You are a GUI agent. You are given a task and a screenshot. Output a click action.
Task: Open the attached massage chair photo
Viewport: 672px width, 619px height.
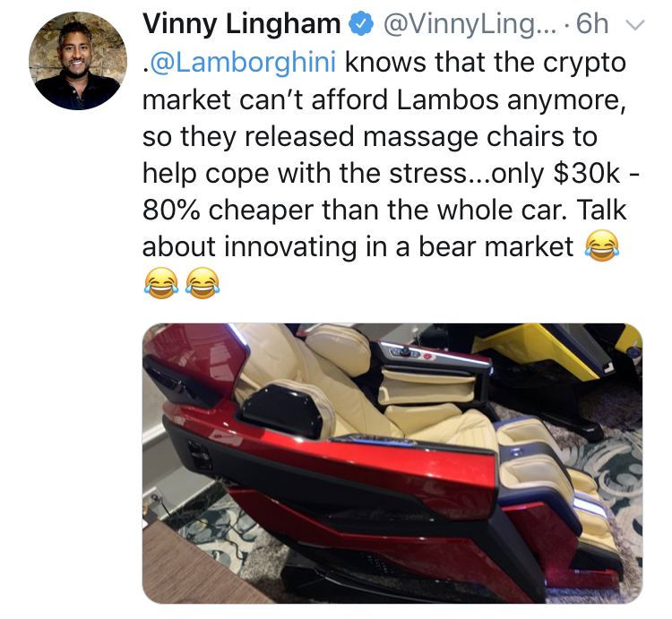pos(392,463)
